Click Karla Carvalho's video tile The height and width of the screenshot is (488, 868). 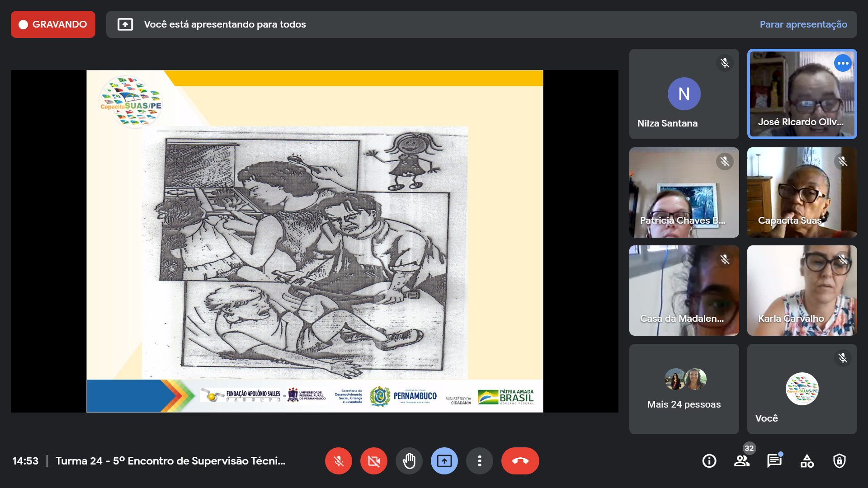pyautogui.click(x=802, y=290)
